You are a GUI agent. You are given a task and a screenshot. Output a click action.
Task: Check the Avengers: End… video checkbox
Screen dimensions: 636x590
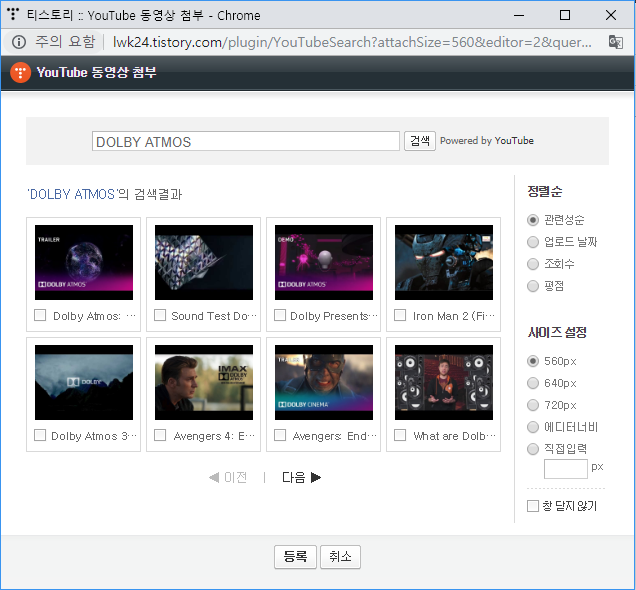[280, 435]
